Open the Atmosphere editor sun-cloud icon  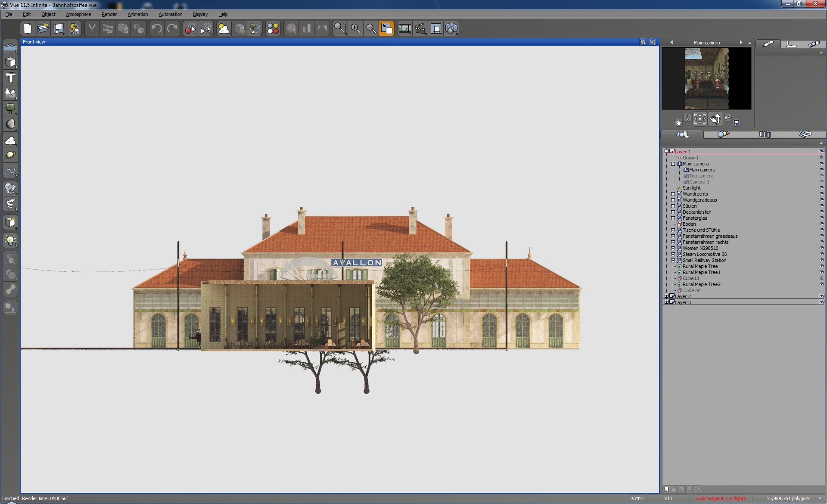pyautogui.click(x=224, y=29)
